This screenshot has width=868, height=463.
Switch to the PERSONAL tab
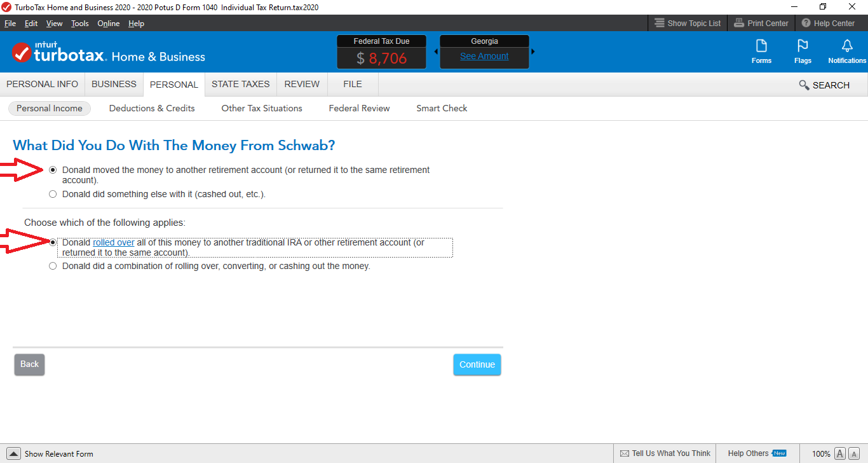[174, 85]
